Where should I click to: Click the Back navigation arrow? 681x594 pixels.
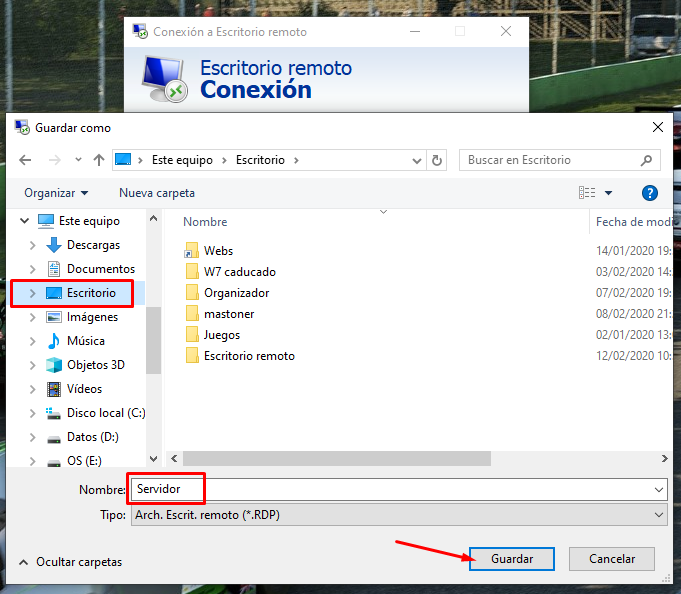(25, 160)
